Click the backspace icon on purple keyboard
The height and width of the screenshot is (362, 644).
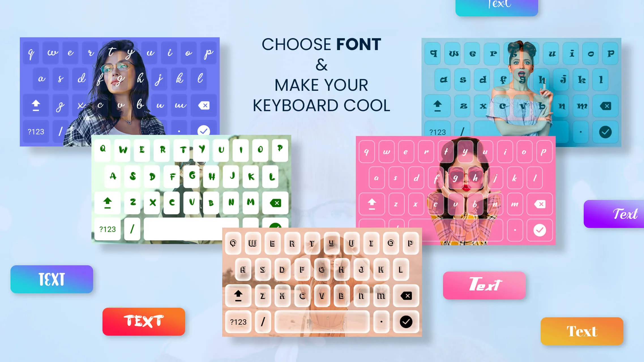pyautogui.click(x=204, y=105)
